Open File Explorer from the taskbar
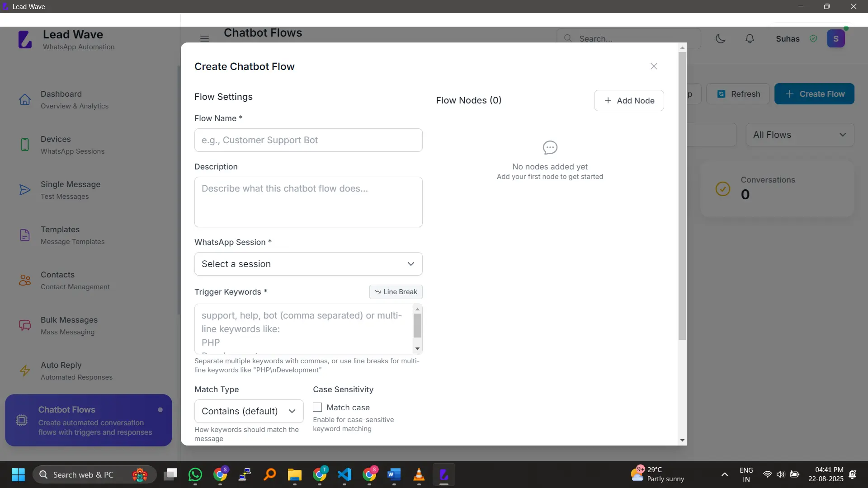This screenshot has width=868, height=488. click(295, 474)
